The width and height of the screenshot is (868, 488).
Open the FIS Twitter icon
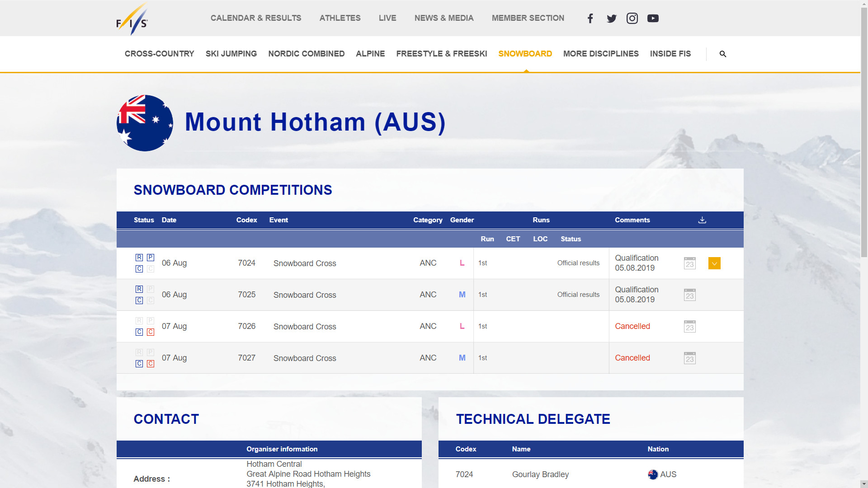point(611,19)
